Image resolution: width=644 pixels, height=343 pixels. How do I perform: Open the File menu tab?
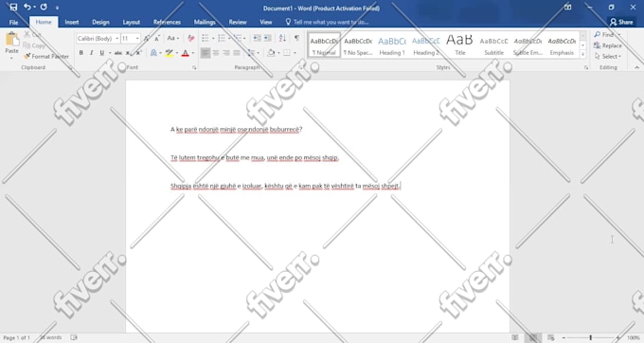click(x=13, y=22)
